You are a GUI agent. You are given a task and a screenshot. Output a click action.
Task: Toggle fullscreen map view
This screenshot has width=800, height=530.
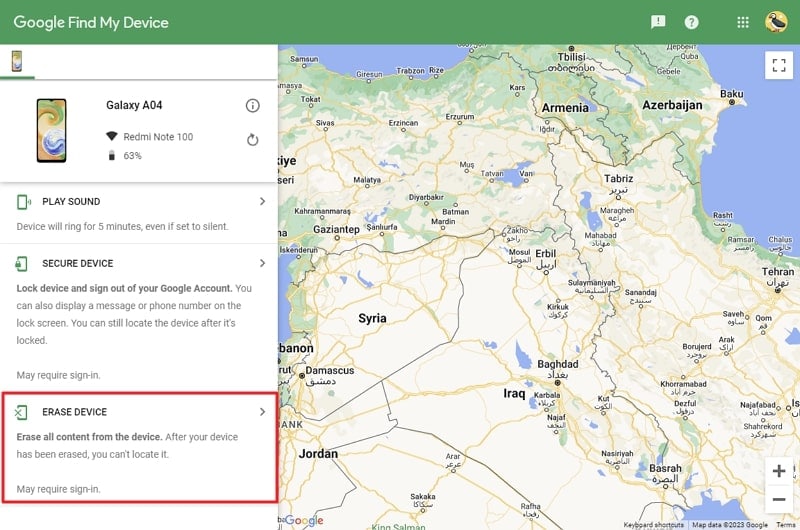click(779, 65)
